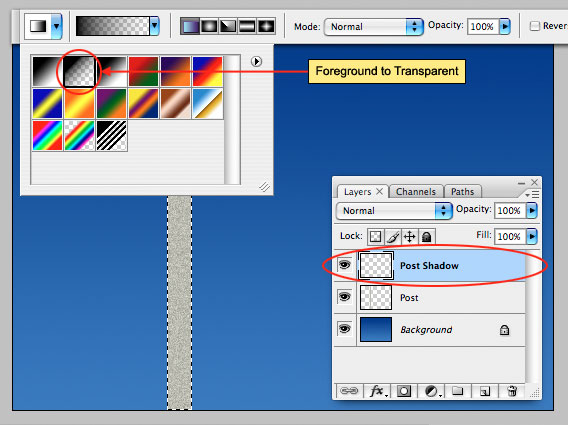Image resolution: width=568 pixels, height=425 pixels.
Task: Close the Layers tab with its X
Action: pyautogui.click(x=379, y=191)
